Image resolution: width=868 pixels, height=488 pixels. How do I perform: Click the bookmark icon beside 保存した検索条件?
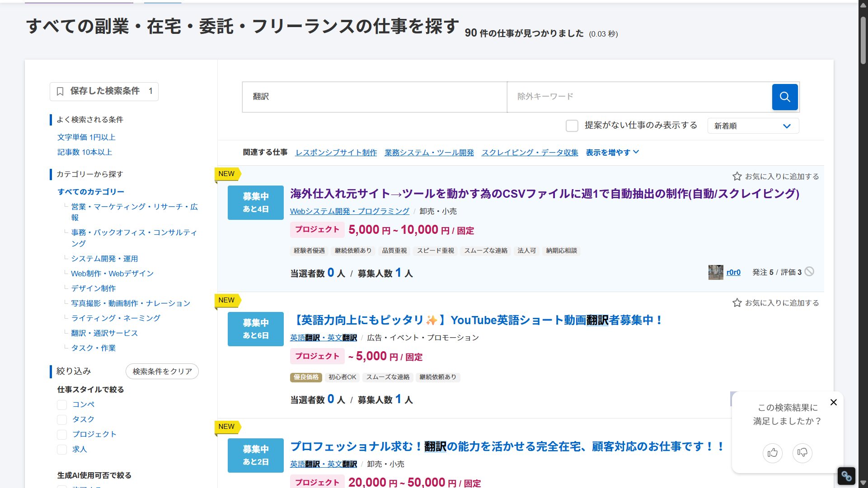tap(60, 91)
